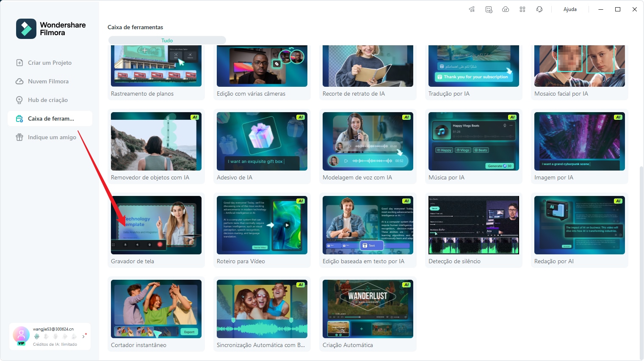Open the grid layout icon in title bar
644x361 pixels.
pyautogui.click(x=522, y=9)
